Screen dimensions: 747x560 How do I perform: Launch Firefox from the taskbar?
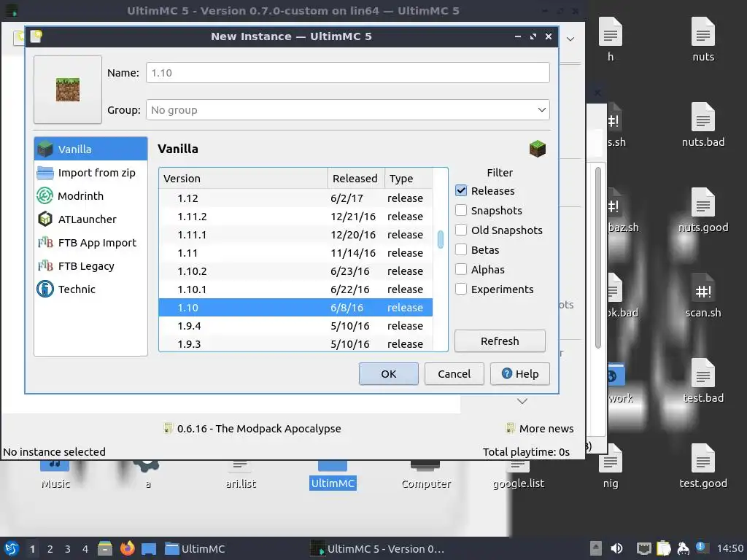[x=127, y=548]
